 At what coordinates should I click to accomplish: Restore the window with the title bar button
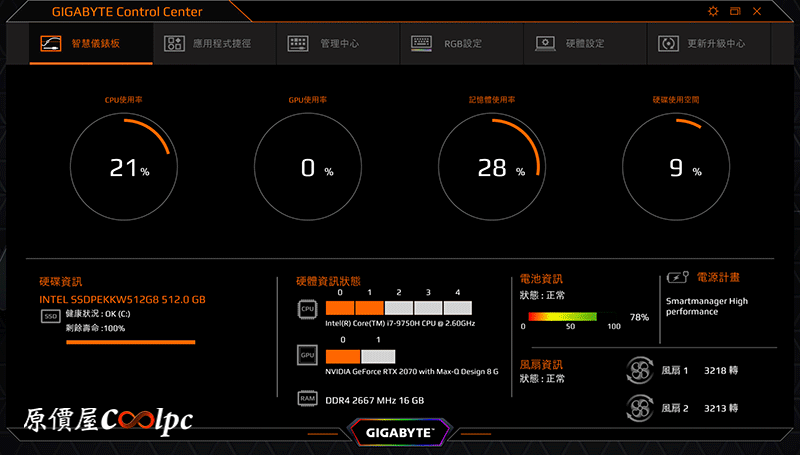[x=735, y=11]
